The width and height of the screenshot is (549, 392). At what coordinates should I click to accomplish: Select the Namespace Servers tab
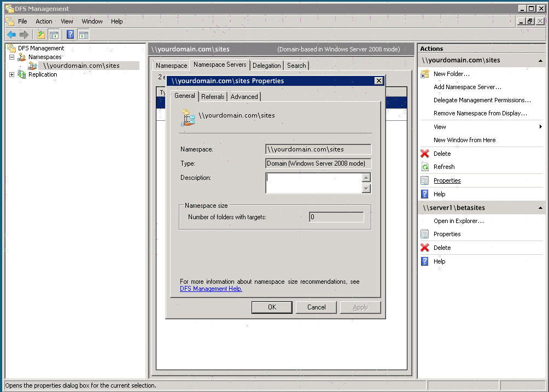tap(220, 65)
